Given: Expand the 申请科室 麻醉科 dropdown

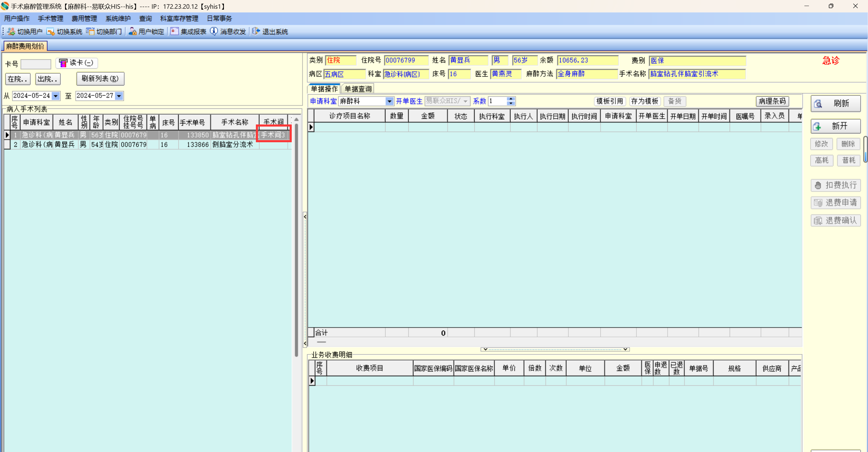Looking at the screenshot, I should [389, 101].
